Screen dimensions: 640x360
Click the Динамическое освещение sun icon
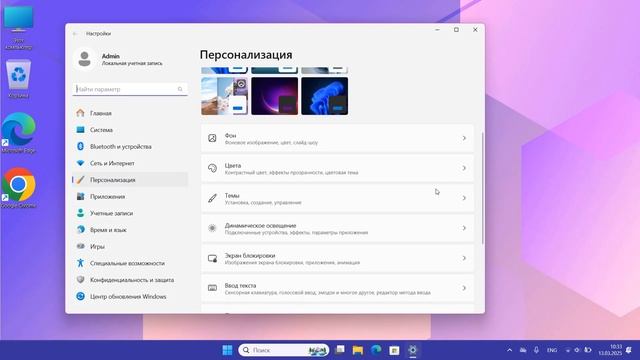tap(212, 228)
